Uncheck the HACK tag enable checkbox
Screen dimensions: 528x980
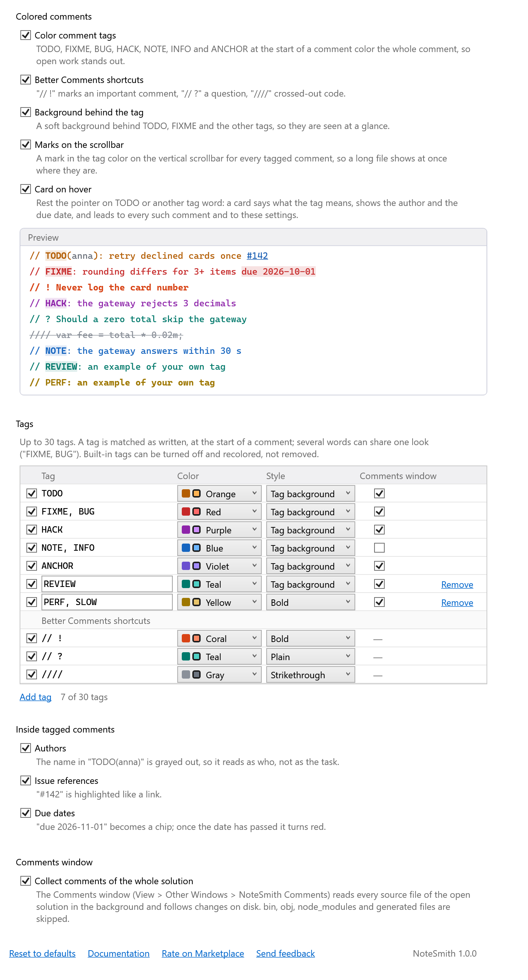point(32,530)
